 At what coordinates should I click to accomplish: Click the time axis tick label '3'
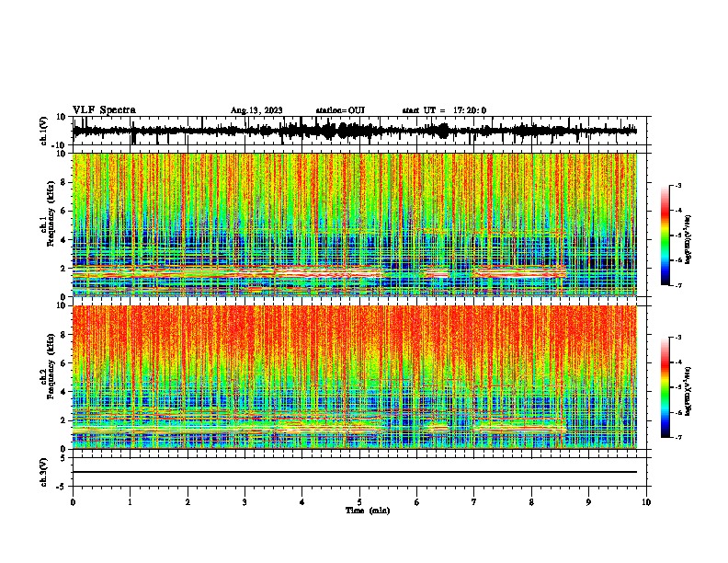(245, 502)
